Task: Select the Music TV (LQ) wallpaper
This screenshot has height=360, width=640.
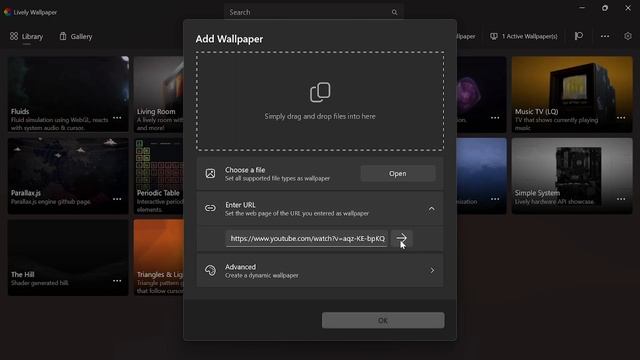Action: tap(572, 94)
